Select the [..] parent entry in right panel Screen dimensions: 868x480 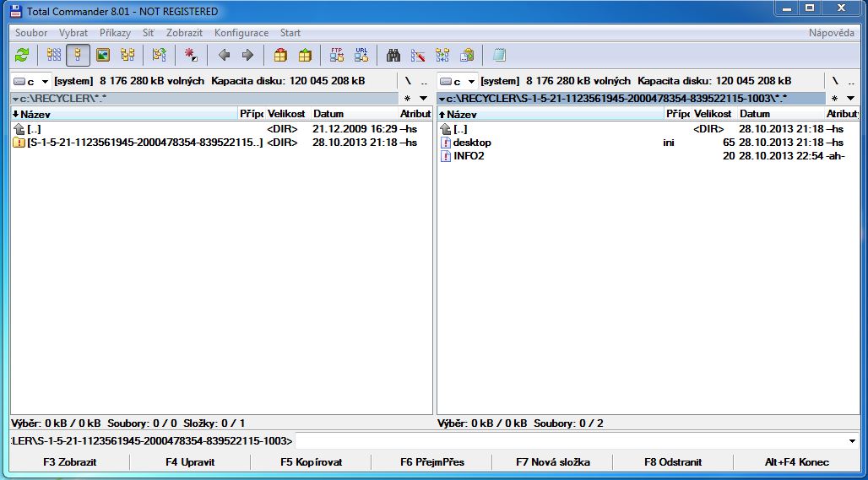[x=648, y=129]
